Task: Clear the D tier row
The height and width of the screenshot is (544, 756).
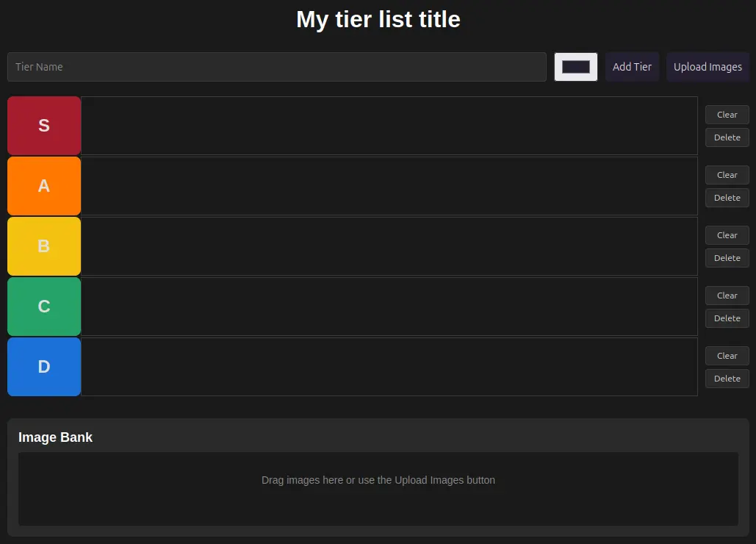Action: [x=727, y=356]
